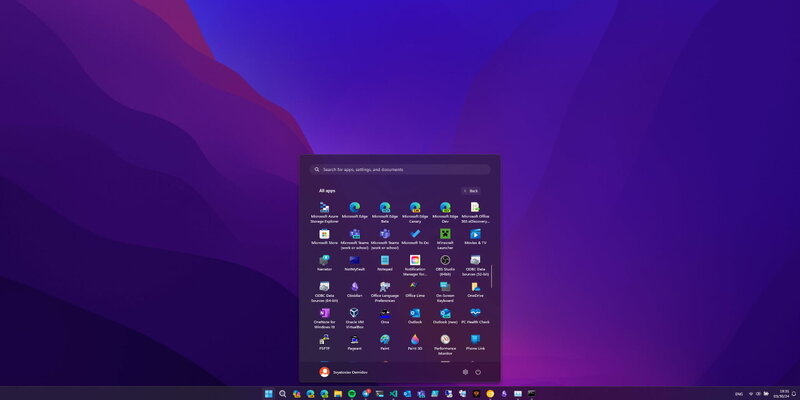
Task: Launch Minecraft Launcher
Action: 445,239
